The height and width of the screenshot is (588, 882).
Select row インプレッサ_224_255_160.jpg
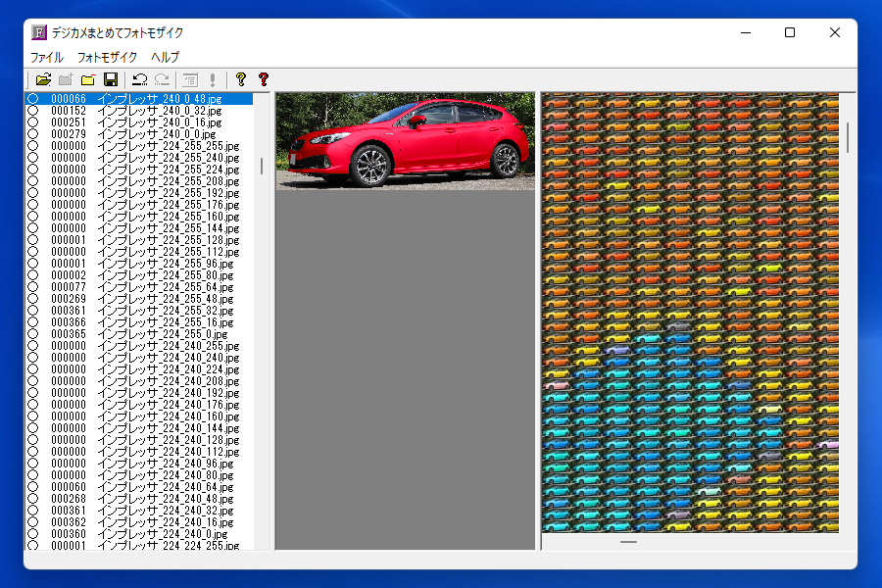139,217
